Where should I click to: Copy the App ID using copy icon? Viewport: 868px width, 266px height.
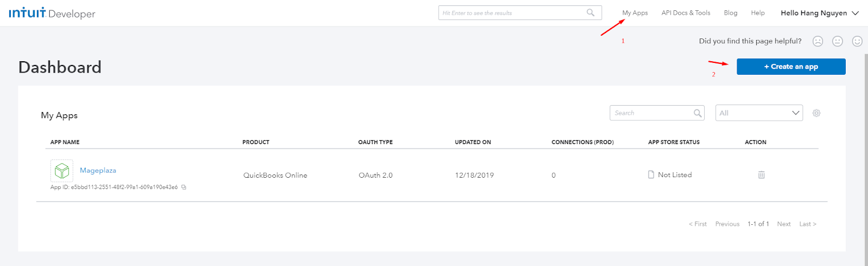coord(184,187)
